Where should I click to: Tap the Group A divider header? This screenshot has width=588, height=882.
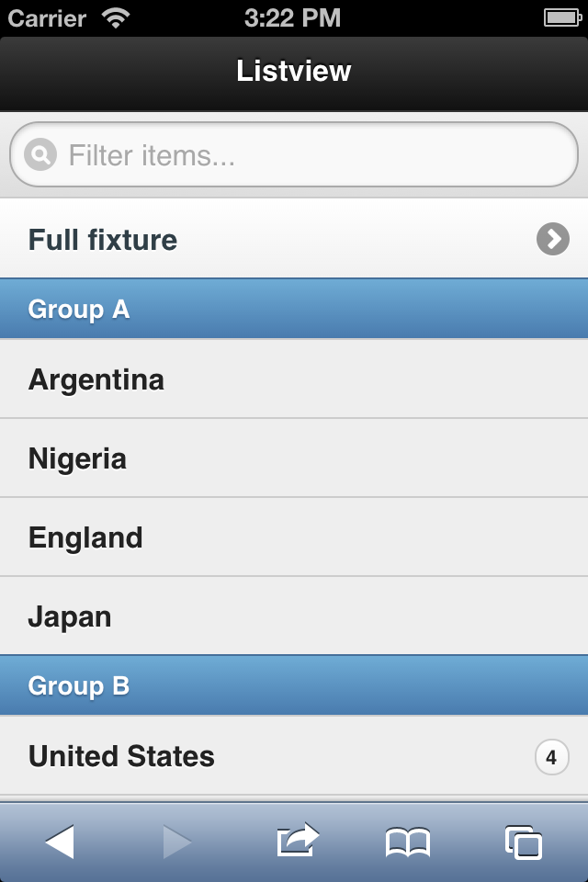point(294,309)
